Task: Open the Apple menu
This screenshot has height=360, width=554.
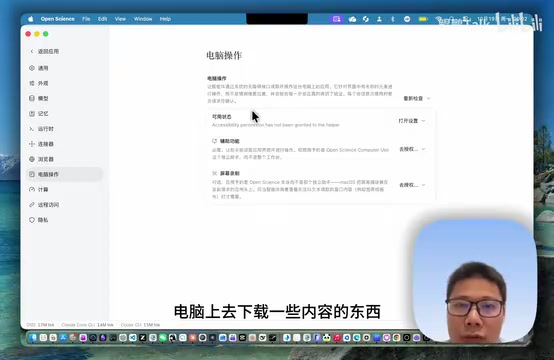Action: click(31, 19)
